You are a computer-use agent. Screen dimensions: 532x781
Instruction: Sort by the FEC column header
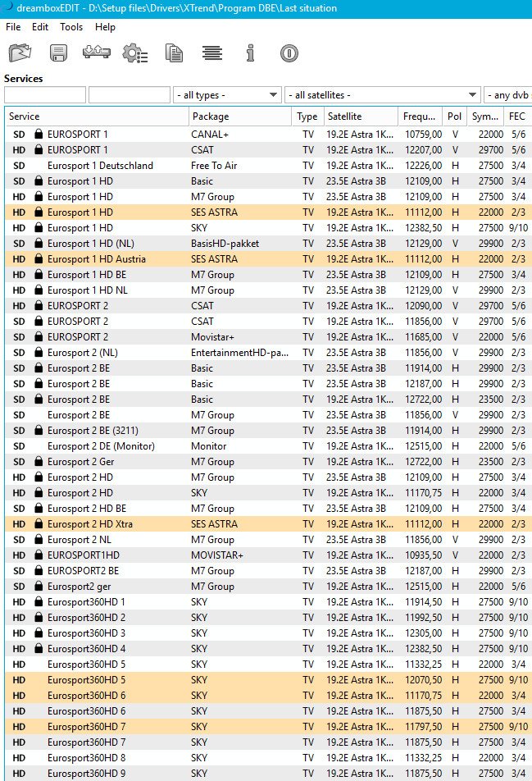tap(517, 116)
